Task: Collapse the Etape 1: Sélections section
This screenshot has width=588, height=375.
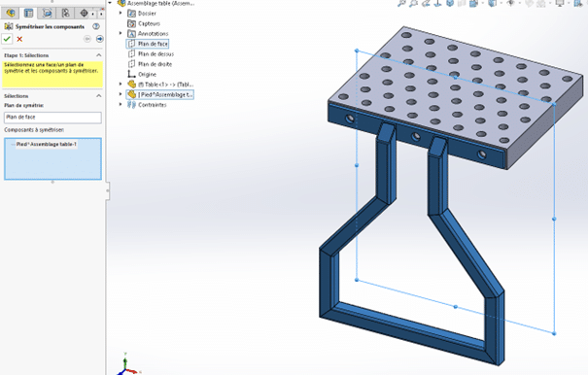Action: pos(98,55)
